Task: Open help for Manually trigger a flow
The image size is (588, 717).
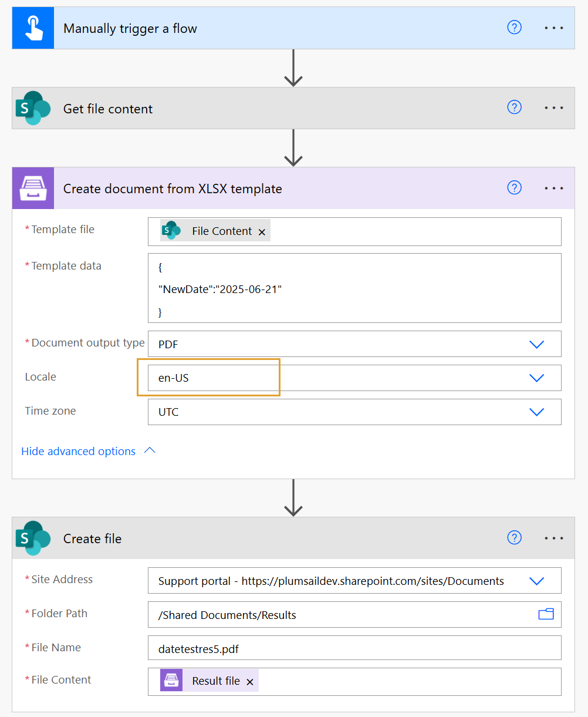Action: (x=514, y=28)
